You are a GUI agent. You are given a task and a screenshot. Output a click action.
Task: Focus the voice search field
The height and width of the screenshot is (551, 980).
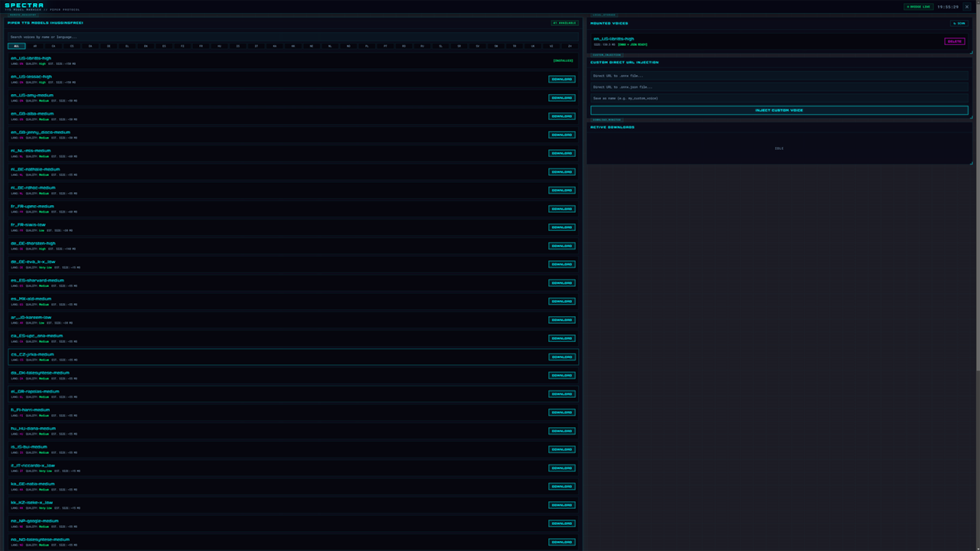click(294, 37)
